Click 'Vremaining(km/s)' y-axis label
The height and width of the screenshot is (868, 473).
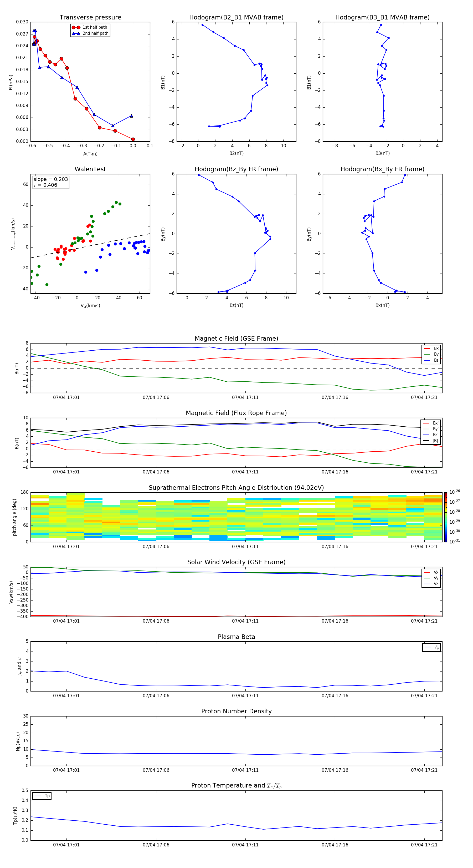13,234
